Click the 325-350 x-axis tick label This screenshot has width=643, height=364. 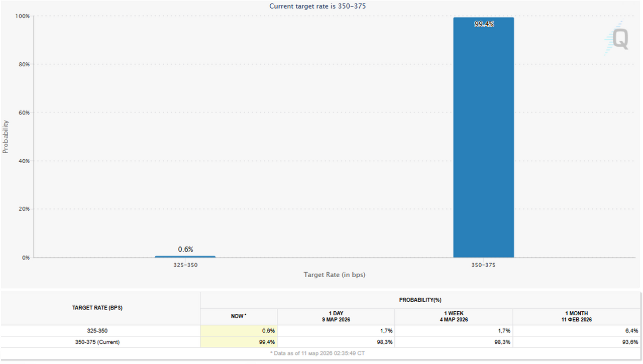click(x=185, y=265)
